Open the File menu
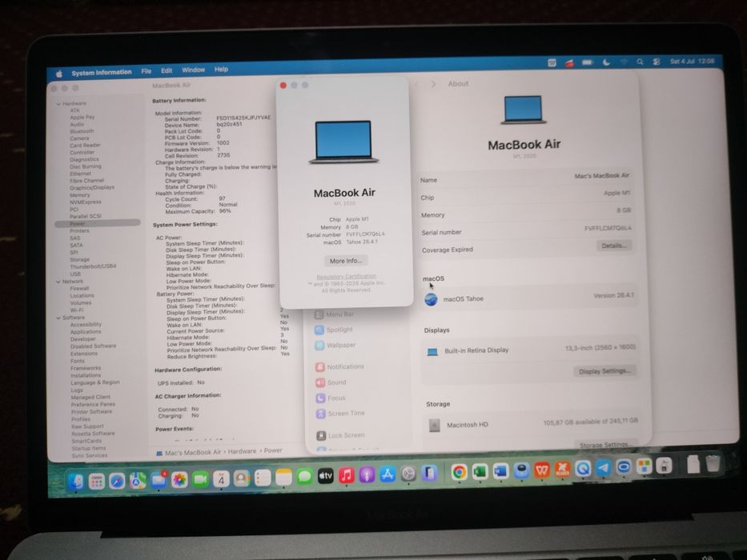 click(x=147, y=71)
